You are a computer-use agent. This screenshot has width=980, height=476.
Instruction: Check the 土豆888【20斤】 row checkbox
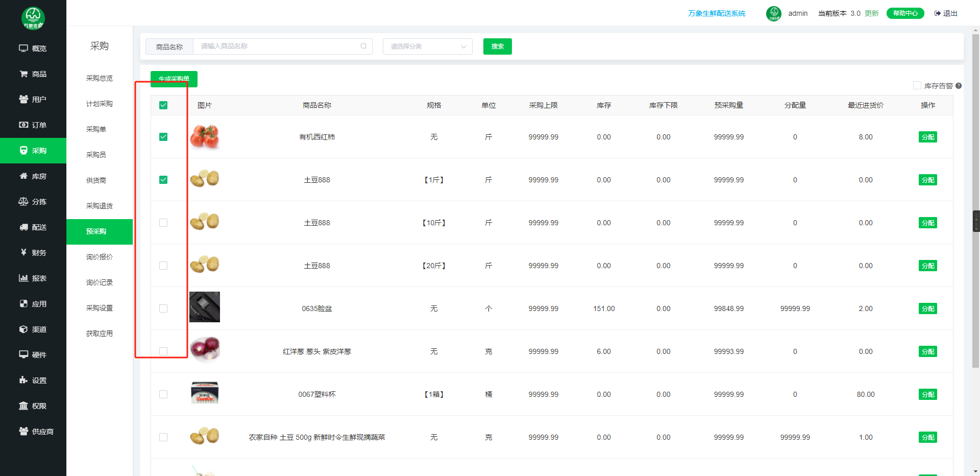point(163,266)
